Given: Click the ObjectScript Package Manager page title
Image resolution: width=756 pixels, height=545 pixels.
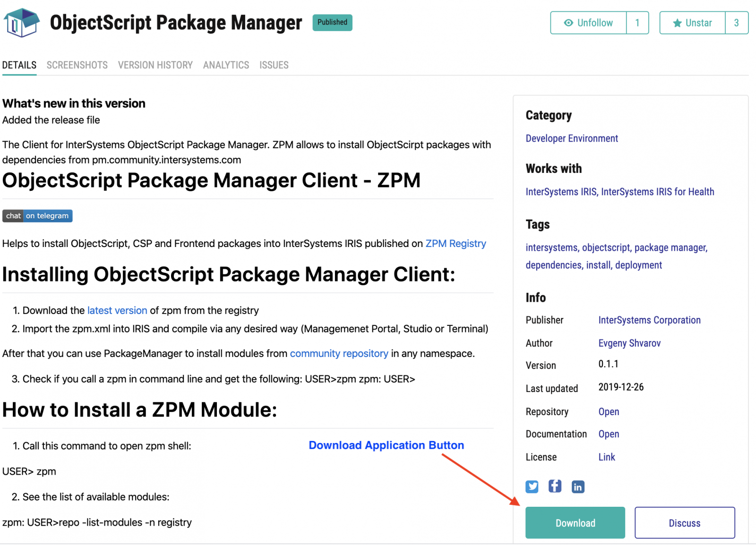Looking at the screenshot, I should (176, 23).
